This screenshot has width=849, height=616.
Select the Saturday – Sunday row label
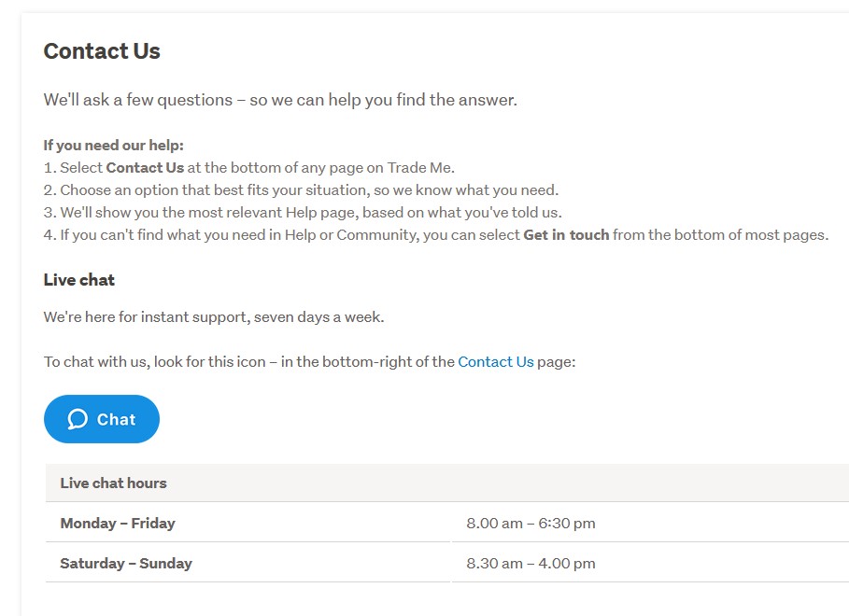126,563
